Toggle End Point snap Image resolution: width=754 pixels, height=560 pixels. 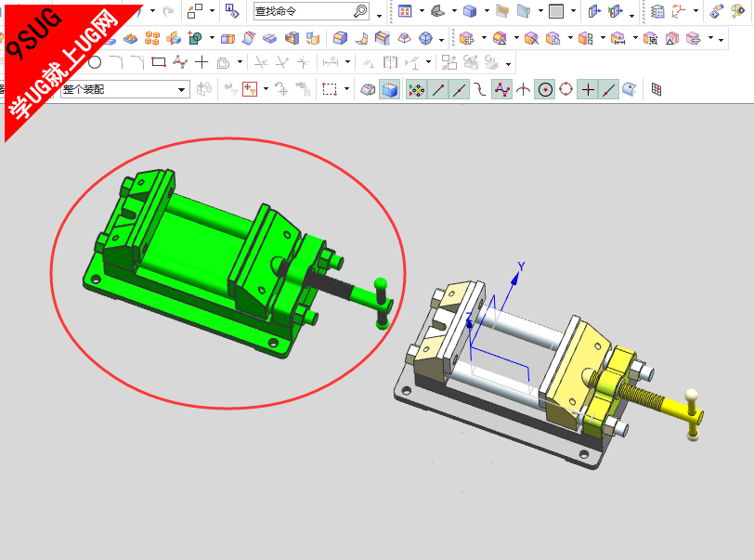[x=437, y=89]
